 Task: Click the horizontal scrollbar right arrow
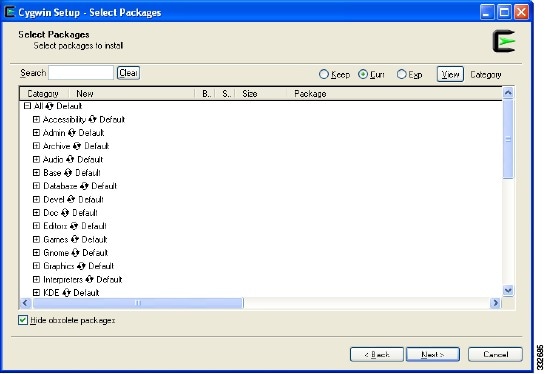coord(495,303)
